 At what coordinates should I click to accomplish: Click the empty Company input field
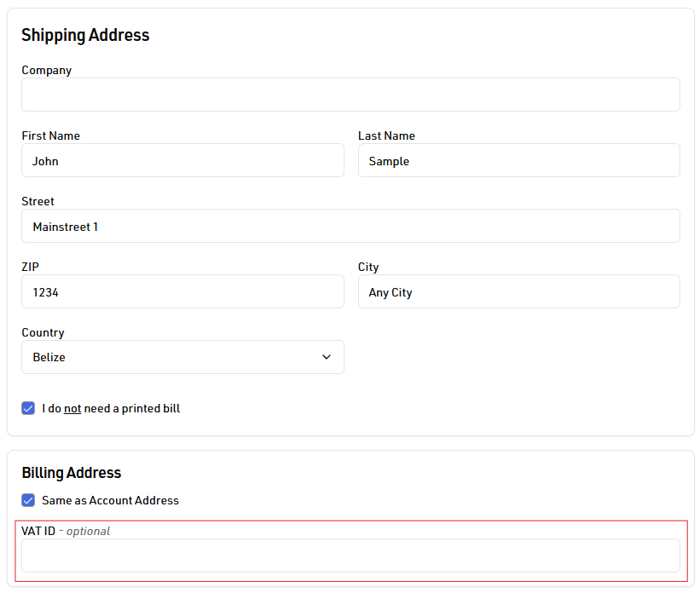click(x=350, y=95)
